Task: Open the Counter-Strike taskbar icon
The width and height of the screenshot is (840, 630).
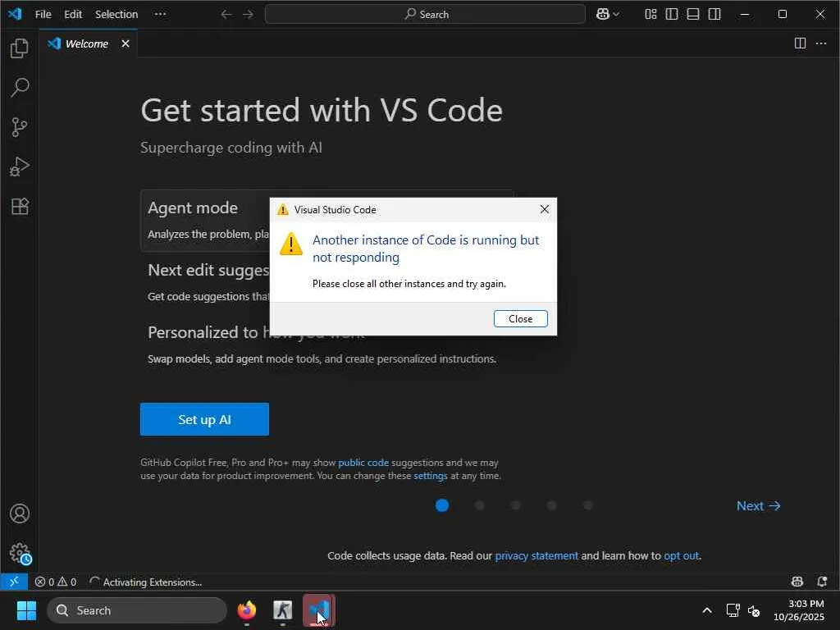Action: click(283, 610)
